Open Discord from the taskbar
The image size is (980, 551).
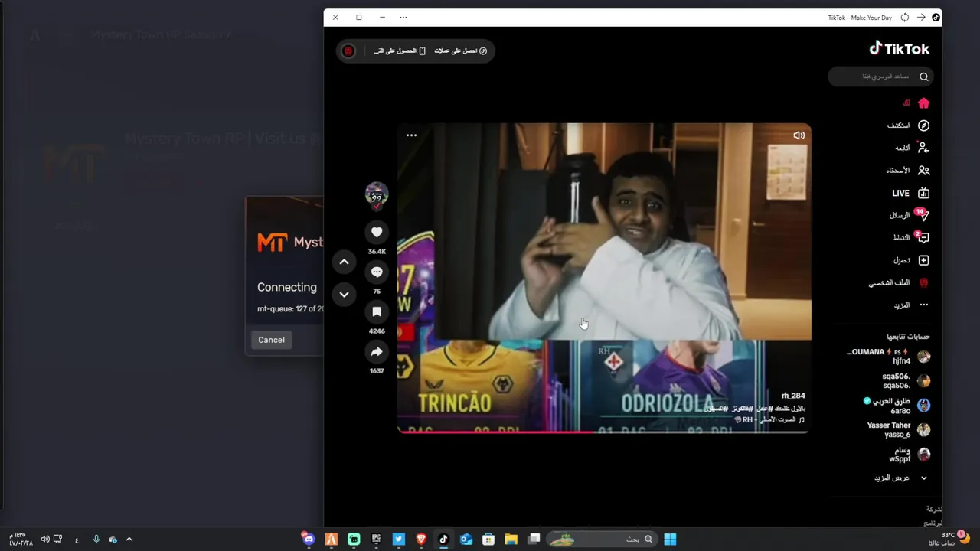309,540
